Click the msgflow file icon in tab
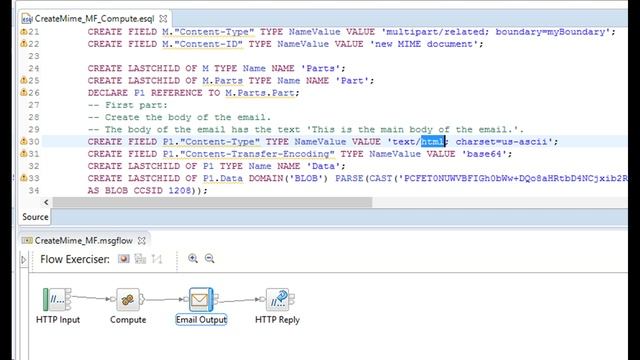The height and width of the screenshot is (360, 640). tap(27, 241)
